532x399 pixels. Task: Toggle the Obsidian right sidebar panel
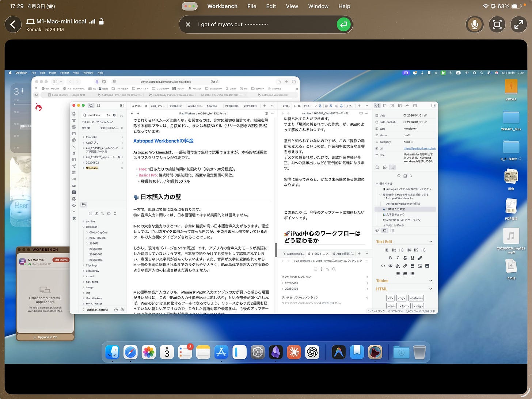coord(433,106)
